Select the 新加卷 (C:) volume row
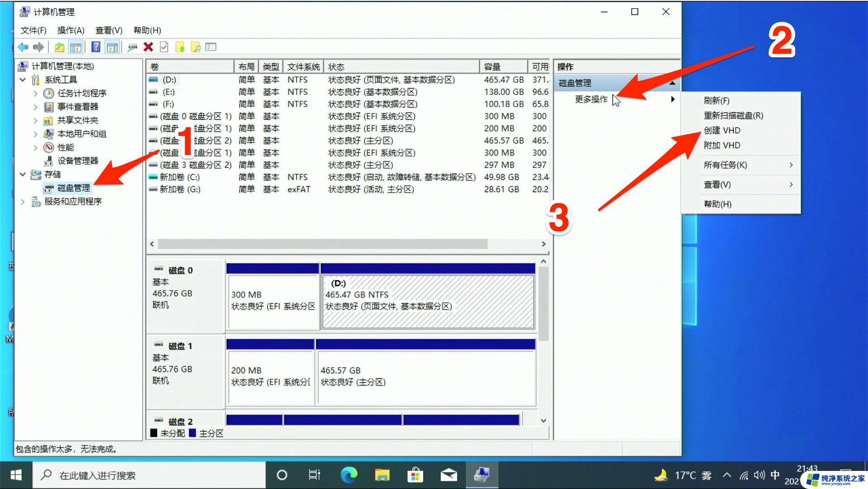The width and height of the screenshot is (868, 489). point(348,177)
